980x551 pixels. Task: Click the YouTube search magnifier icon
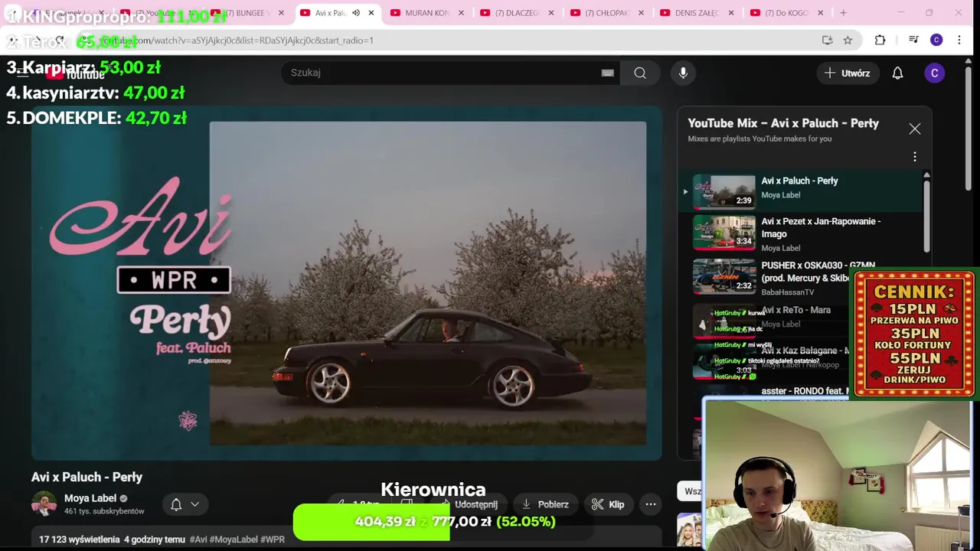point(640,73)
